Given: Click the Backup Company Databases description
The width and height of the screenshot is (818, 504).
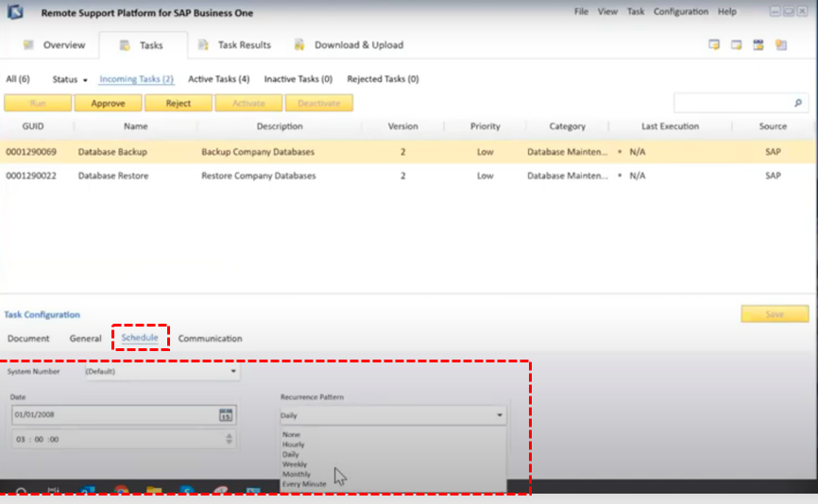Looking at the screenshot, I should (258, 152).
